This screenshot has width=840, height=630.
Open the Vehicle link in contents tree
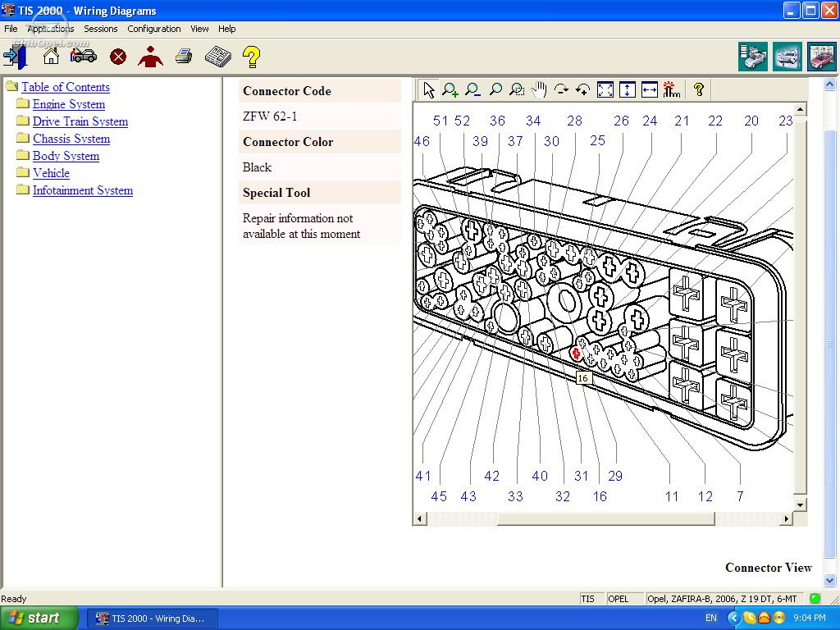(x=51, y=172)
